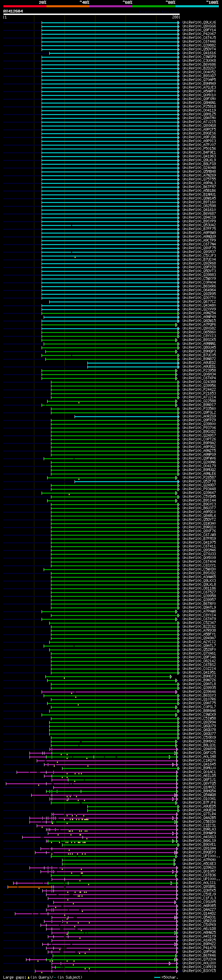This screenshot has width=222, height=980.
Task: Select the UniRef100_Q84RL6 label
Action: pos(199,516)
